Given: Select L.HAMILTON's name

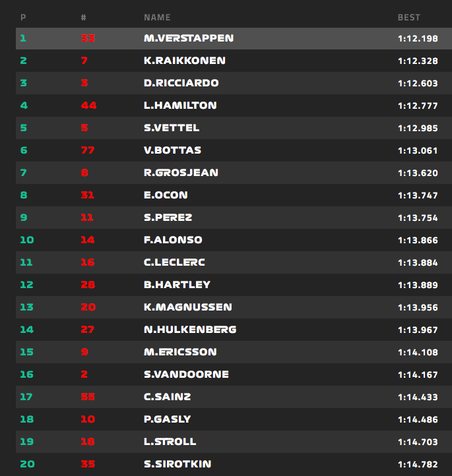Looking at the screenshot, I should [180, 105].
